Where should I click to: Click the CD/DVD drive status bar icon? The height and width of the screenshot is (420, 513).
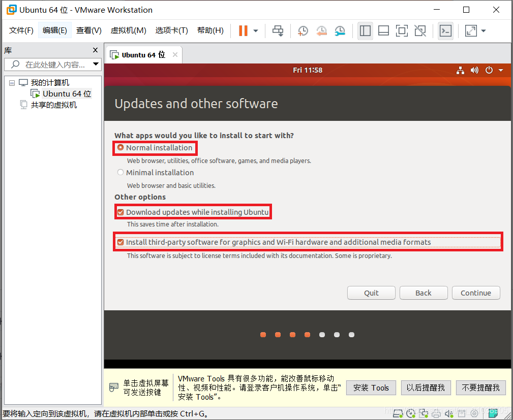[411, 414]
